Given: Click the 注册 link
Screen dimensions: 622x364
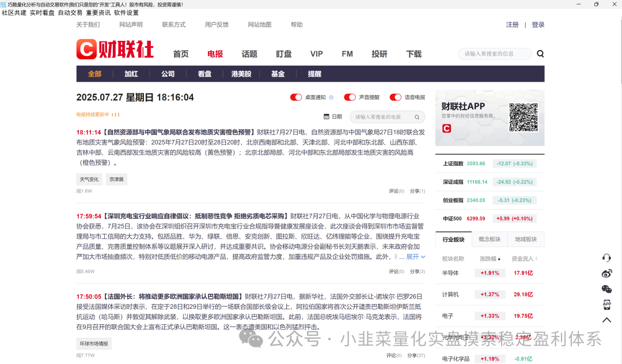Looking at the screenshot, I should (x=512, y=25).
